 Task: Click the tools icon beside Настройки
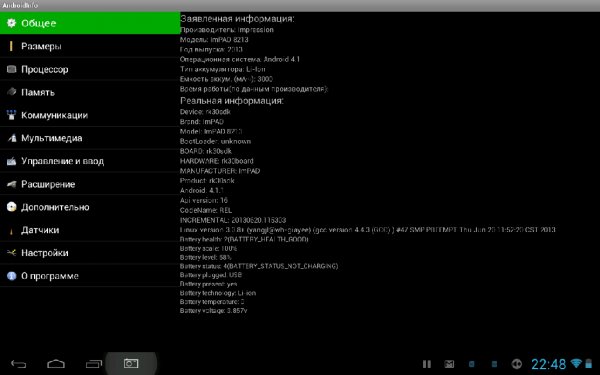[11, 253]
